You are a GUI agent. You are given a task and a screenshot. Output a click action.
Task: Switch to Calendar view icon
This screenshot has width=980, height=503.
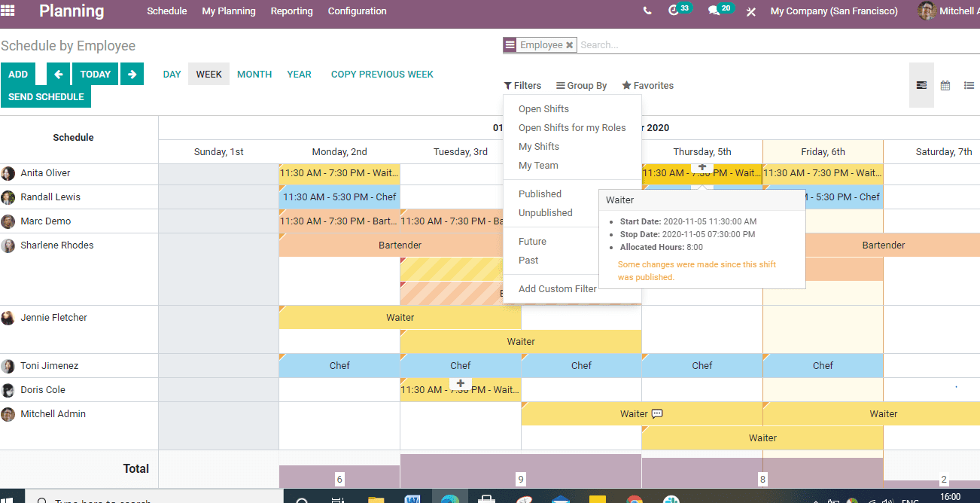click(945, 85)
